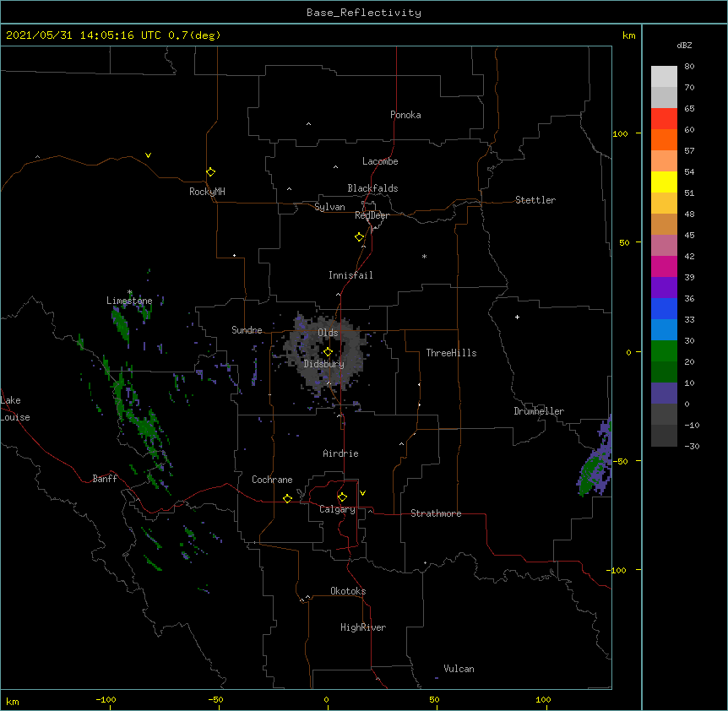Click the white asterisk marker above Limestone

pos(129,292)
